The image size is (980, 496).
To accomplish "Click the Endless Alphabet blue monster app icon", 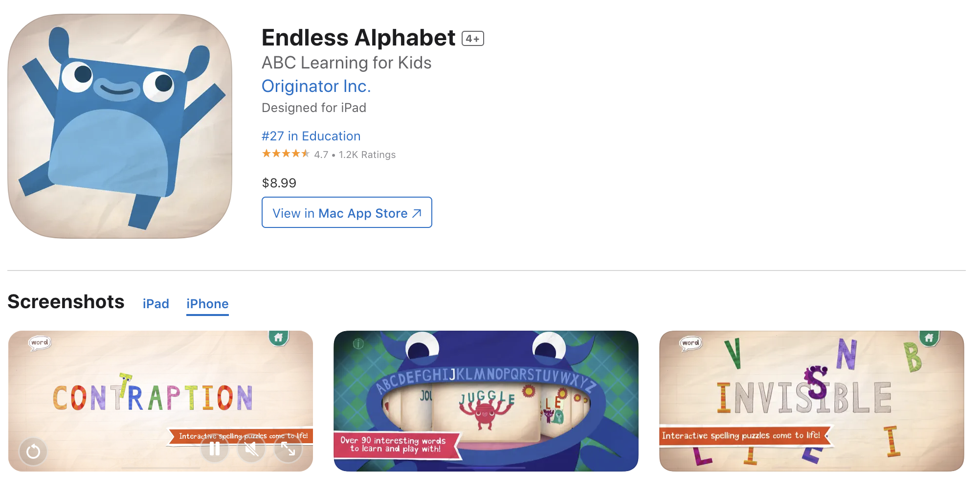I will 120,126.
